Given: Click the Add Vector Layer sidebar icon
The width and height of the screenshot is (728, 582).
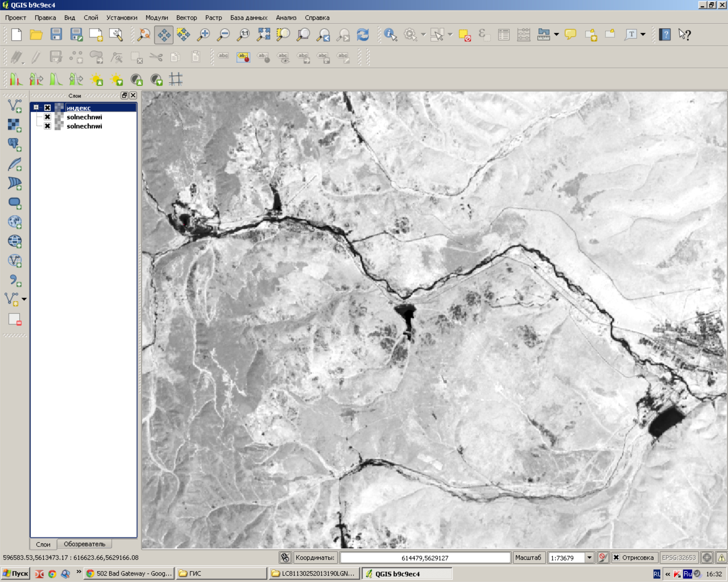Looking at the screenshot, I should click(x=15, y=106).
